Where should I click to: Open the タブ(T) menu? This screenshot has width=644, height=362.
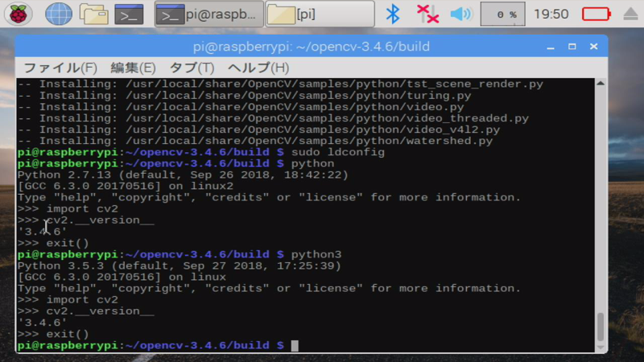(192, 68)
